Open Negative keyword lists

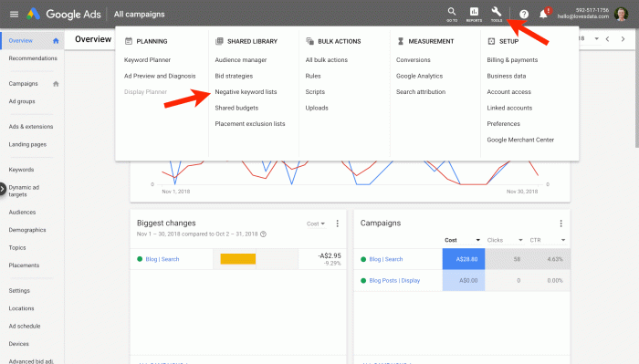point(246,92)
